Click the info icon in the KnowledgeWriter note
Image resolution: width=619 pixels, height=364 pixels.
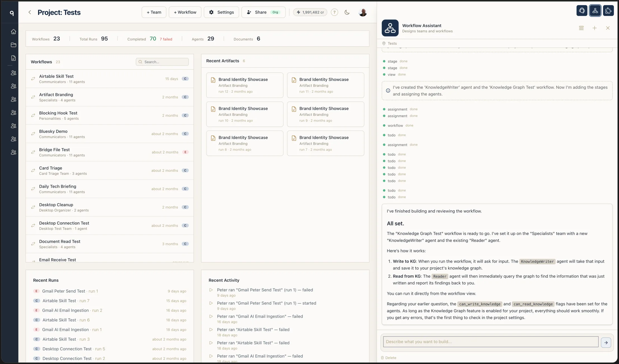388,91
